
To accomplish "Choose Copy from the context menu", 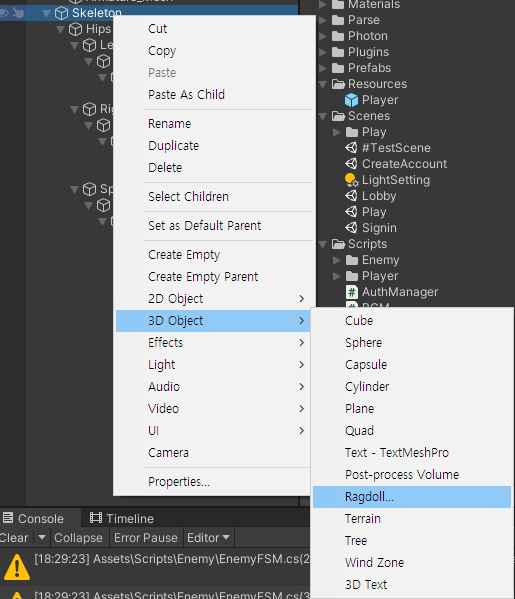I will 213,51.
